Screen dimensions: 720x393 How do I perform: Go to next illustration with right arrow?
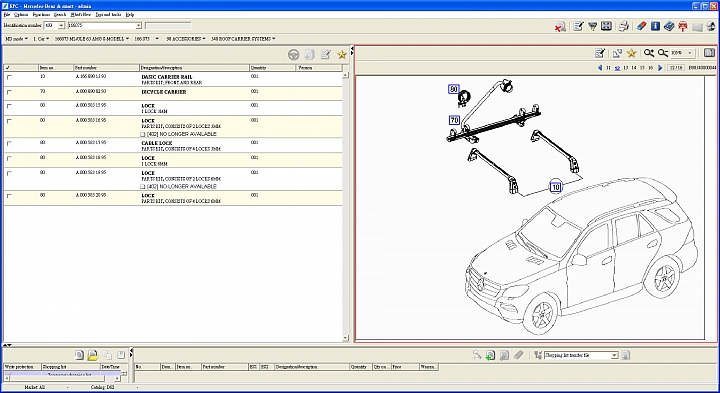click(x=660, y=67)
